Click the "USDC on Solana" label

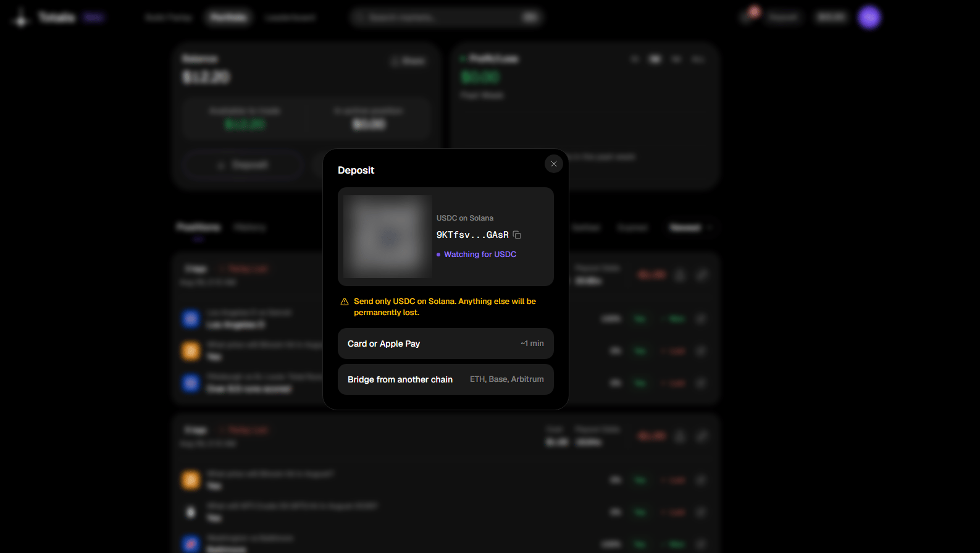point(465,218)
